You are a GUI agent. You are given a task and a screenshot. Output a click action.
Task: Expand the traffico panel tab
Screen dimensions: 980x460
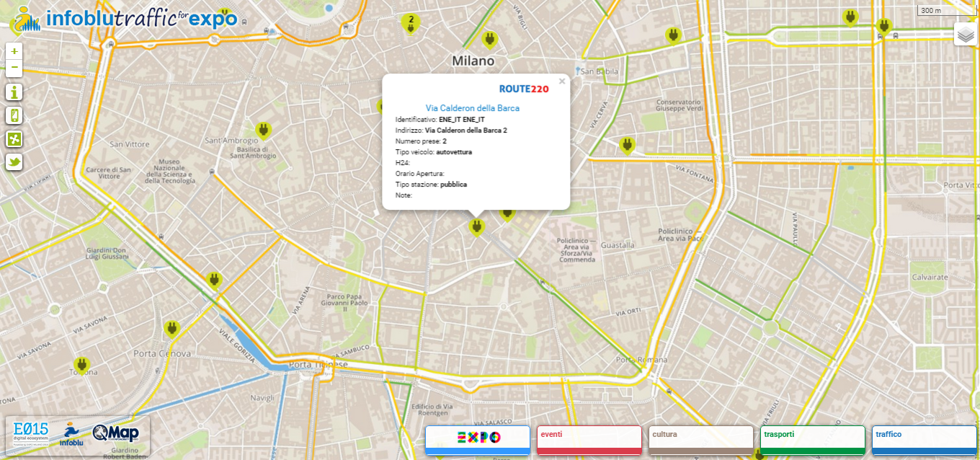(924, 438)
